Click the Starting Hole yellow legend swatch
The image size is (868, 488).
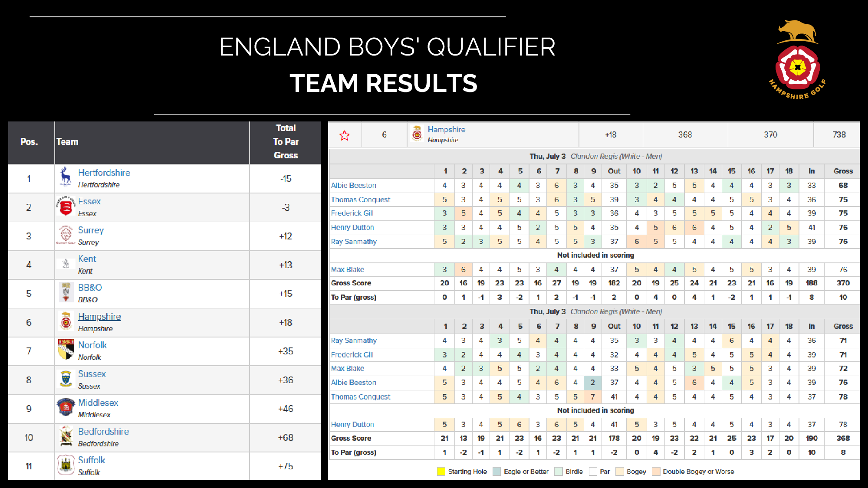point(441,472)
